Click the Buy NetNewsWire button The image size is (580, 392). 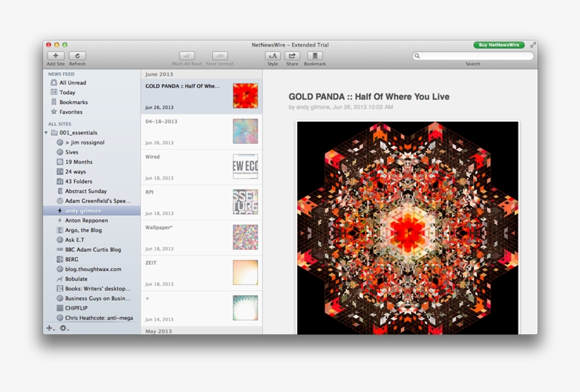(x=499, y=45)
